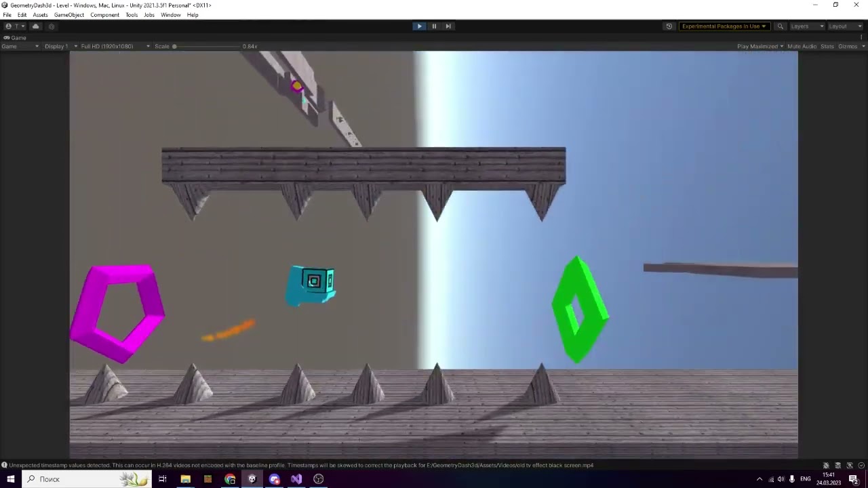Open the Windows Start menu

(x=11, y=479)
